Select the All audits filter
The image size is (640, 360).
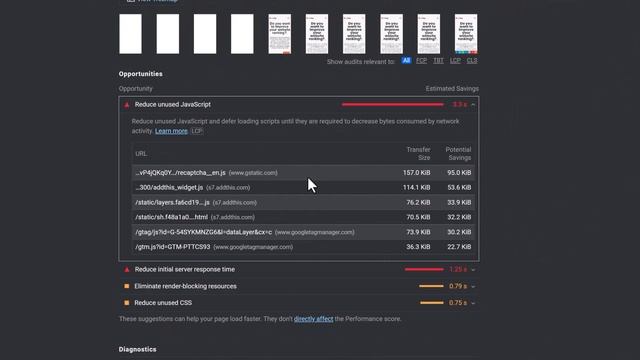click(x=406, y=60)
